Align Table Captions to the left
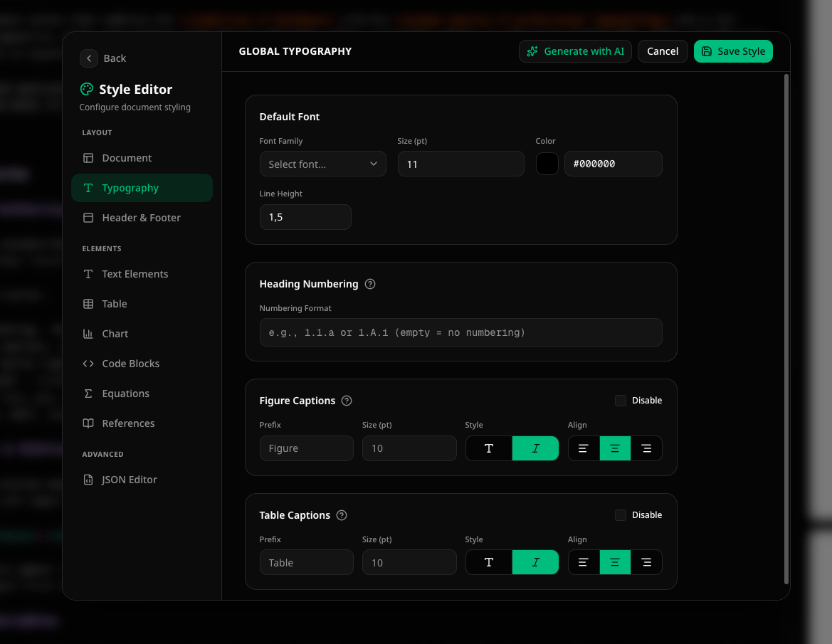The image size is (832, 644). point(584,562)
